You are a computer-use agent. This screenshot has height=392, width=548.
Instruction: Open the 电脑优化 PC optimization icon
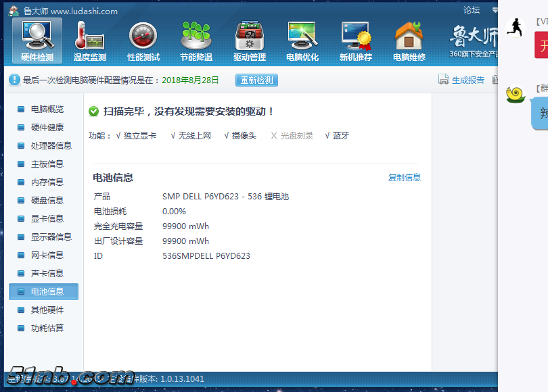click(x=302, y=41)
